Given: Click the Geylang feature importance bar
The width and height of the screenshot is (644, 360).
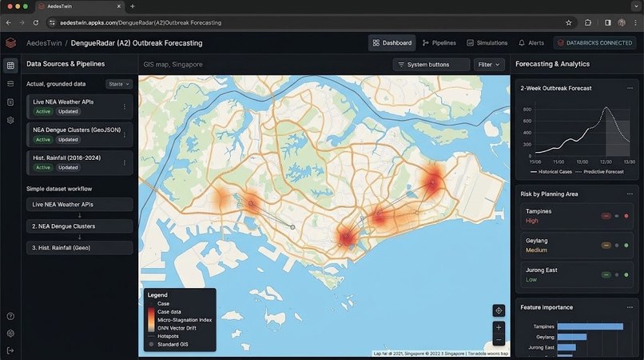Looking at the screenshot, I should [x=572, y=337].
